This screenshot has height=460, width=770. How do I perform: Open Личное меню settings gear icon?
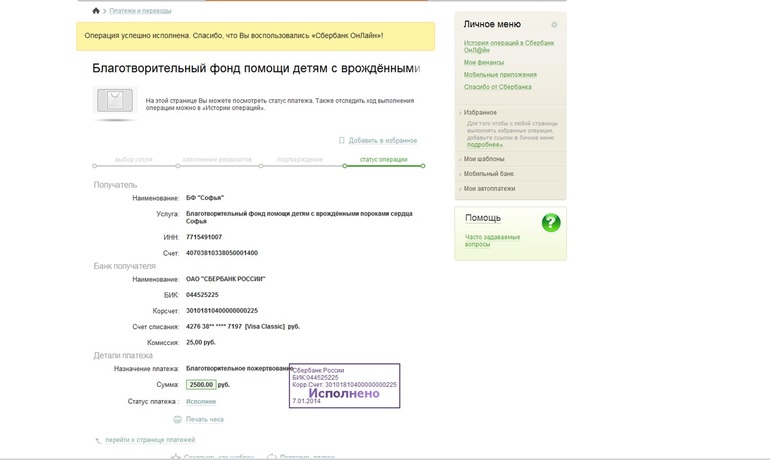coord(554,25)
